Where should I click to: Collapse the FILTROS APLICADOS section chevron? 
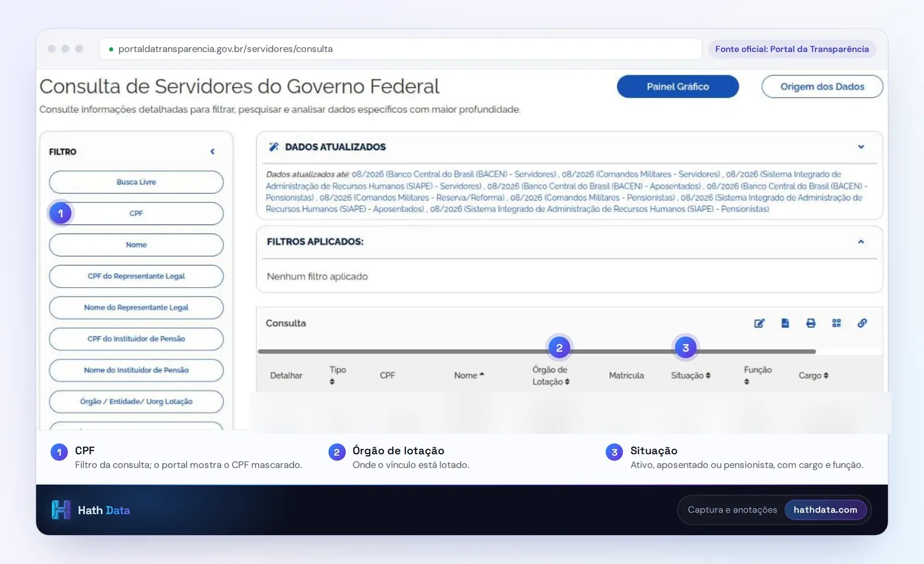(x=861, y=242)
